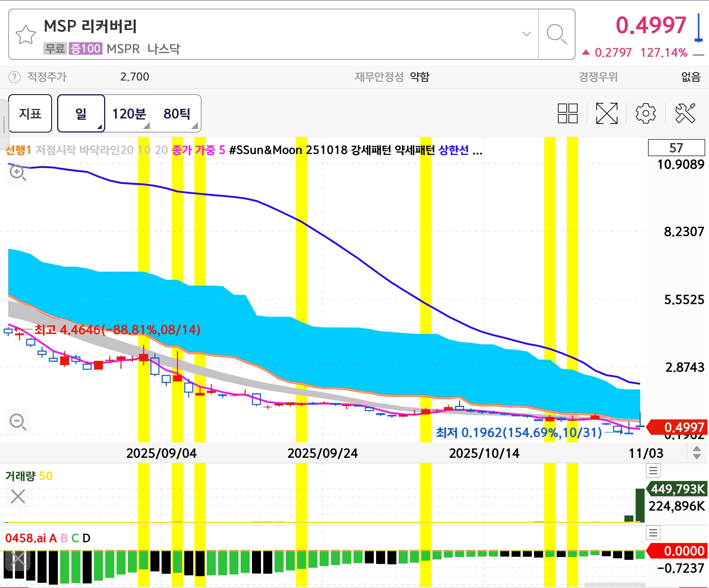Click the 57 candle count box

click(677, 148)
